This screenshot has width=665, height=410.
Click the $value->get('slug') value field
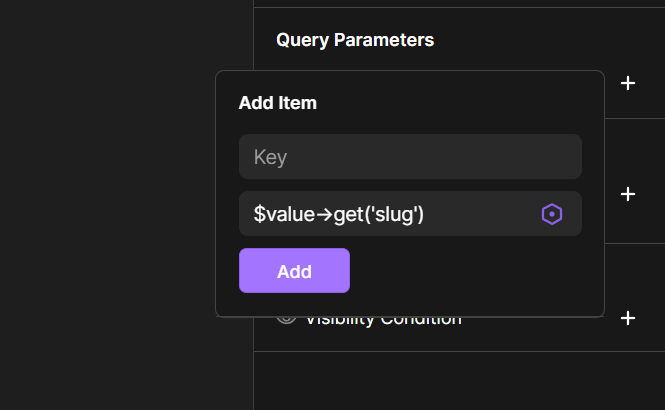[410, 214]
